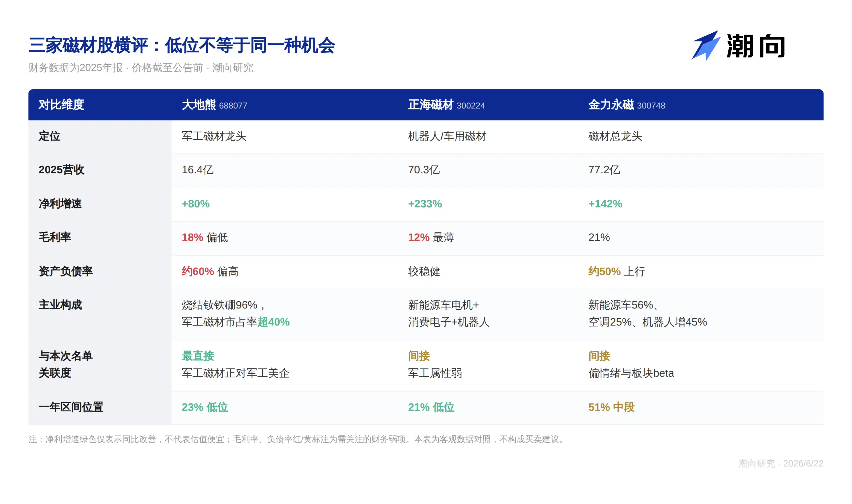Click the 定位 row label
The height and width of the screenshot is (504, 852).
[49, 136]
